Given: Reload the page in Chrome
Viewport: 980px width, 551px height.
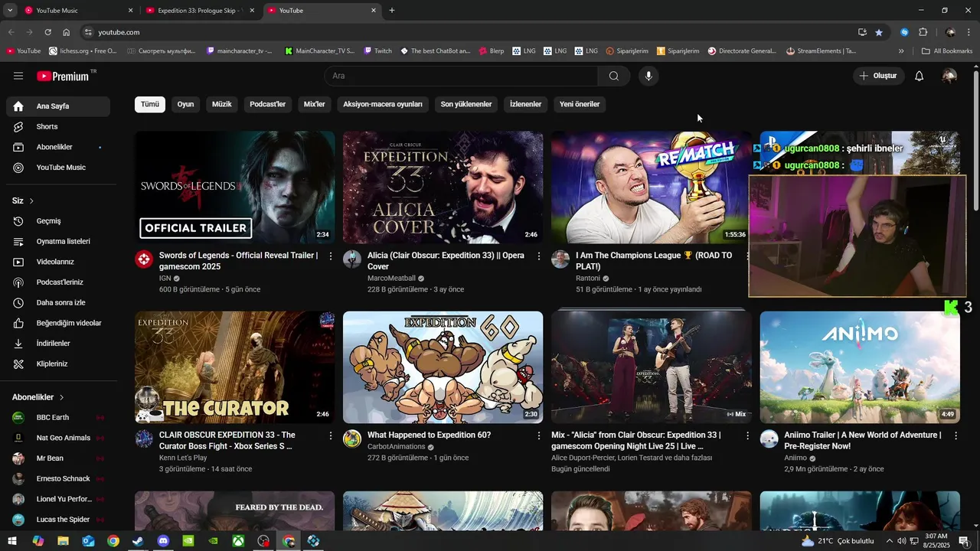Looking at the screenshot, I should tap(47, 32).
